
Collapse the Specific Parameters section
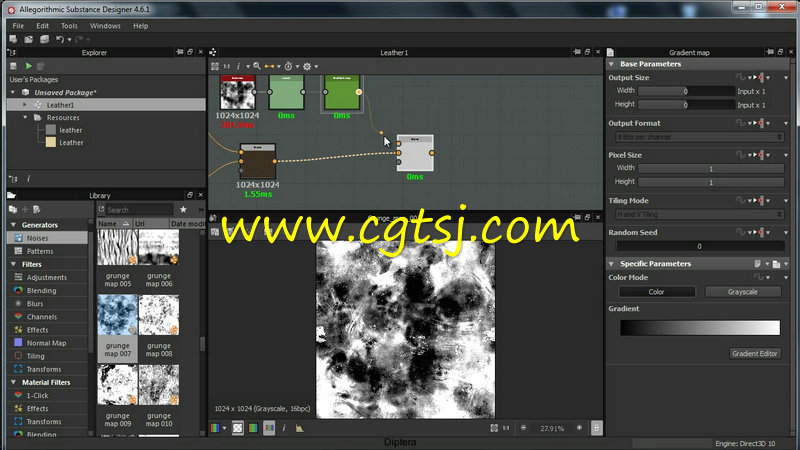pos(611,264)
